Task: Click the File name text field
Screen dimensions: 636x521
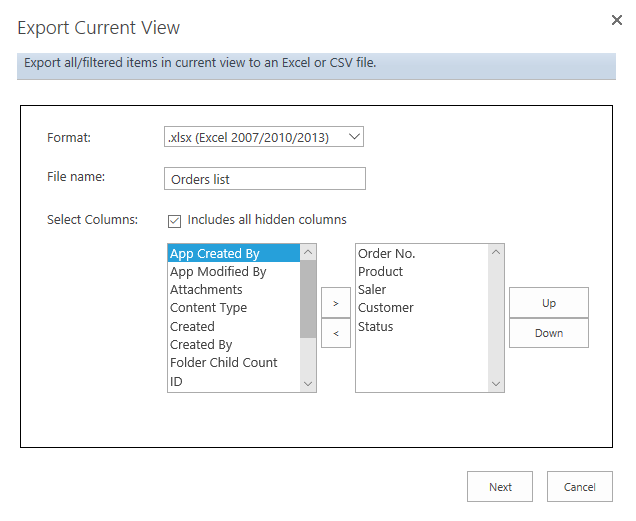Action: (265, 179)
